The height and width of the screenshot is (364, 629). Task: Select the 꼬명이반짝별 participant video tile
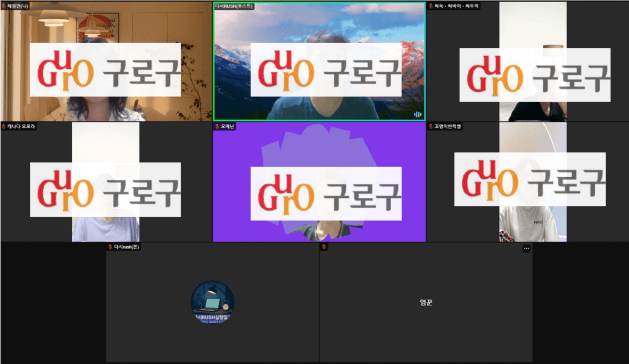(x=527, y=182)
